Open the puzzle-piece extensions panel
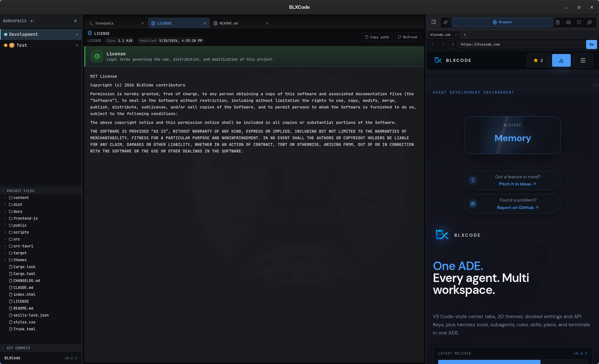Viewport: 599px width, 364px height. click(590, 22)
